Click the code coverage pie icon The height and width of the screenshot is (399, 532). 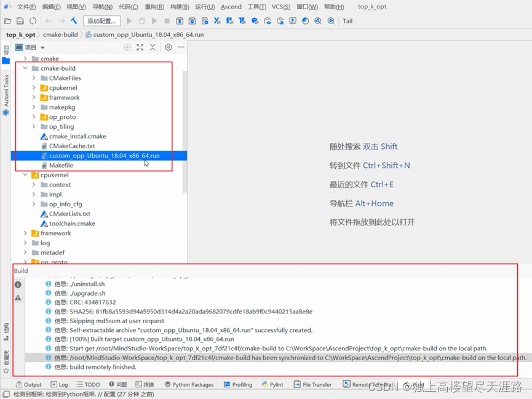pos(304,20)
